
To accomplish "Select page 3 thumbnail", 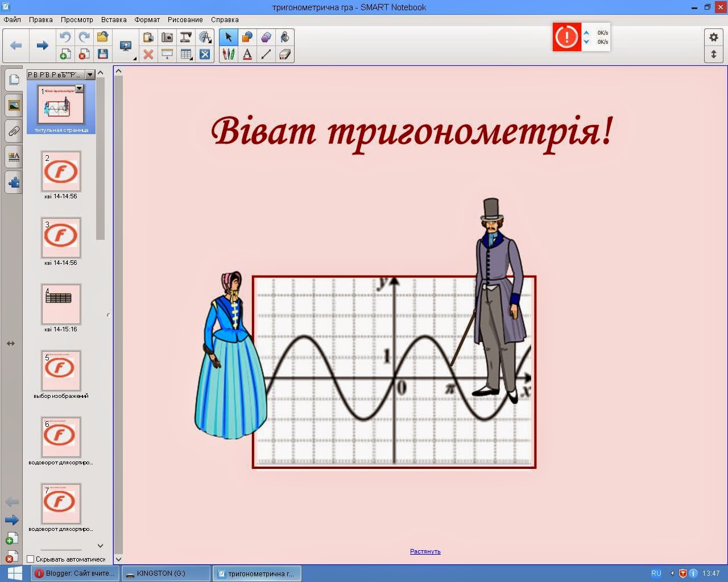I will click(x=61, y=238).
